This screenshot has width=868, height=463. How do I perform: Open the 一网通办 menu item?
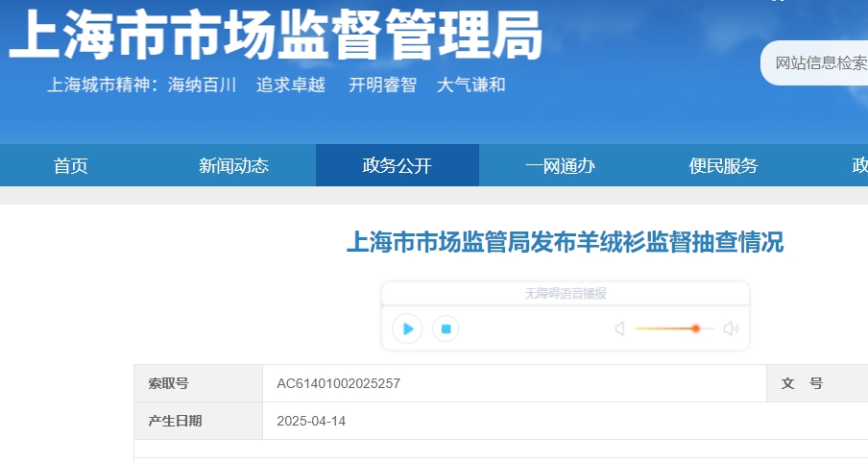pyautogui.click(x=560, y=166)
